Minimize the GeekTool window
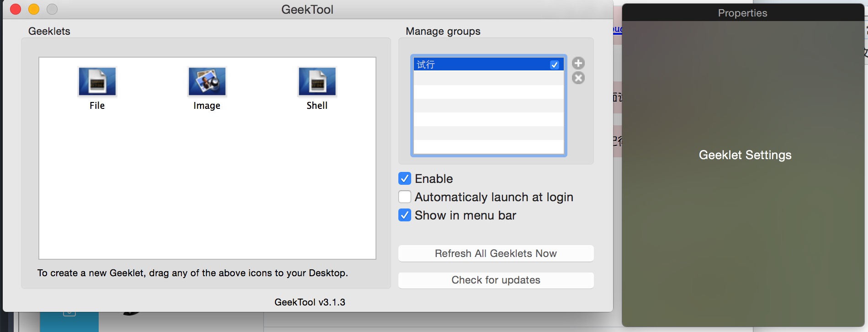 pos(34,9)
